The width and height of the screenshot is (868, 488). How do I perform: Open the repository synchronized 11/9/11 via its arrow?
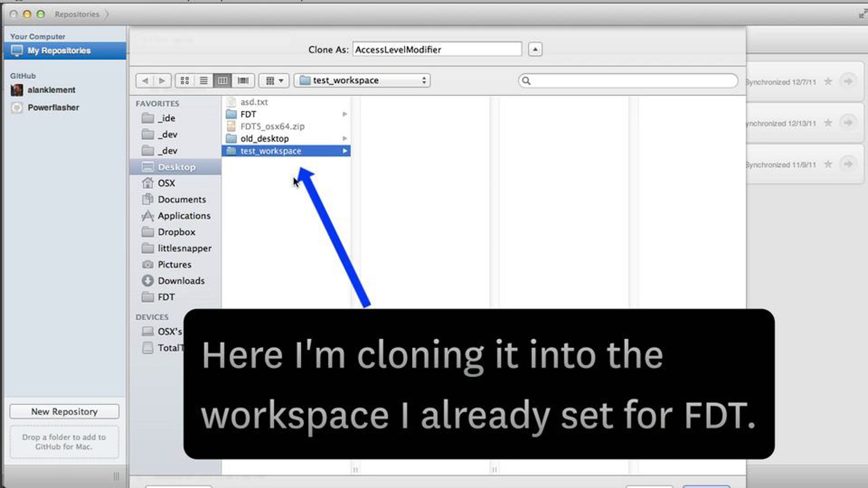[848, 164]
